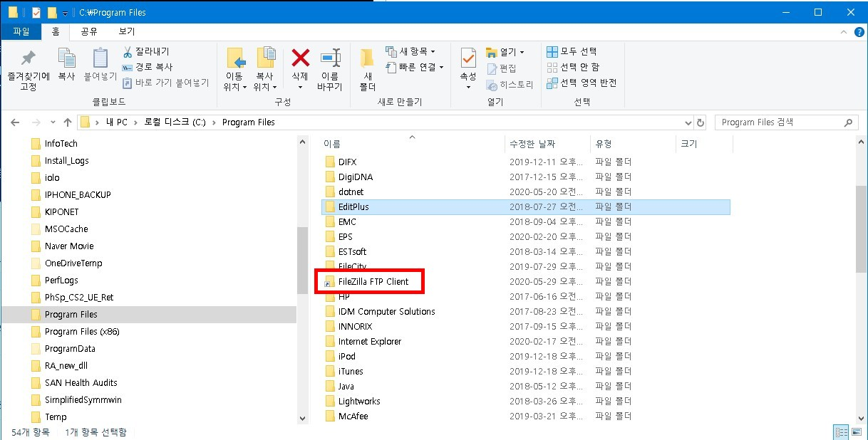This screenshot has height=440, width=868.
Task: Click Properties checkmark icon in title bar
Action: pyautogui.click(x=37, y=12)
